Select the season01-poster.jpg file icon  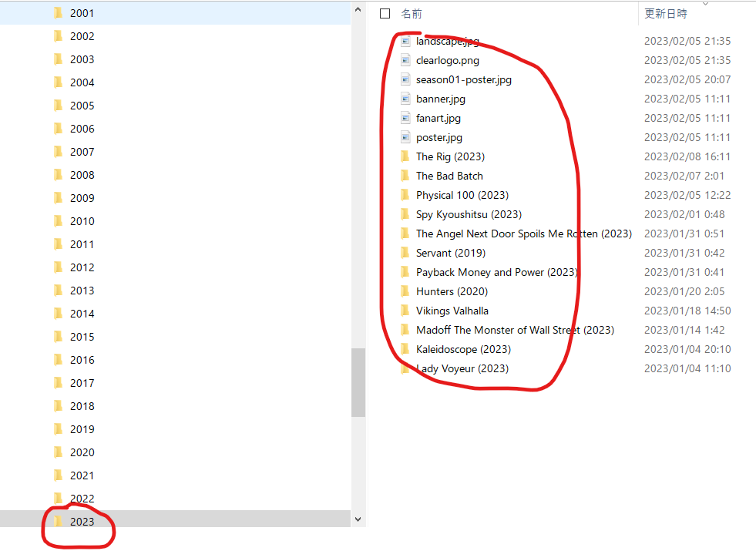405,79
